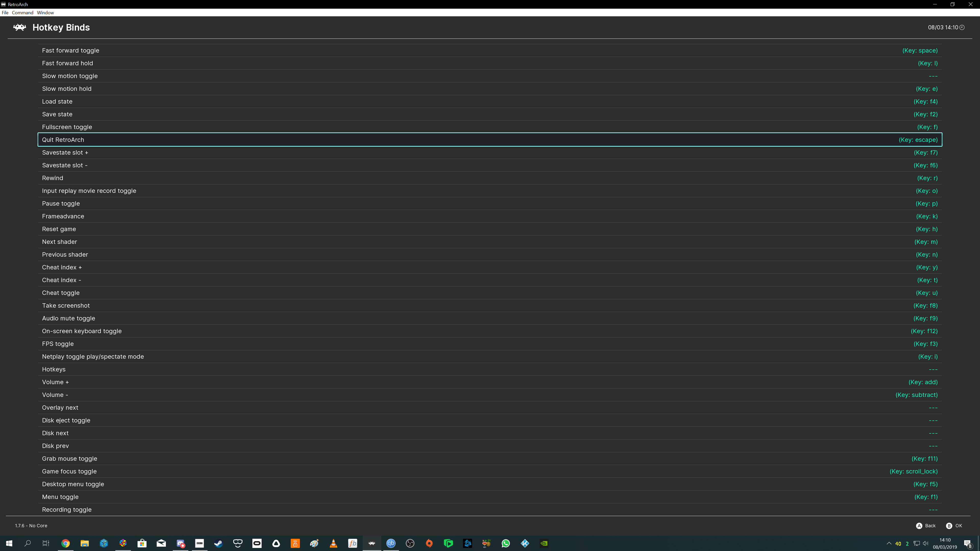Image resolution: width=980 pixels, height=551 pixels.
Task: Open the Window menu
Action: pyautogui.click(x=45, y=12)
